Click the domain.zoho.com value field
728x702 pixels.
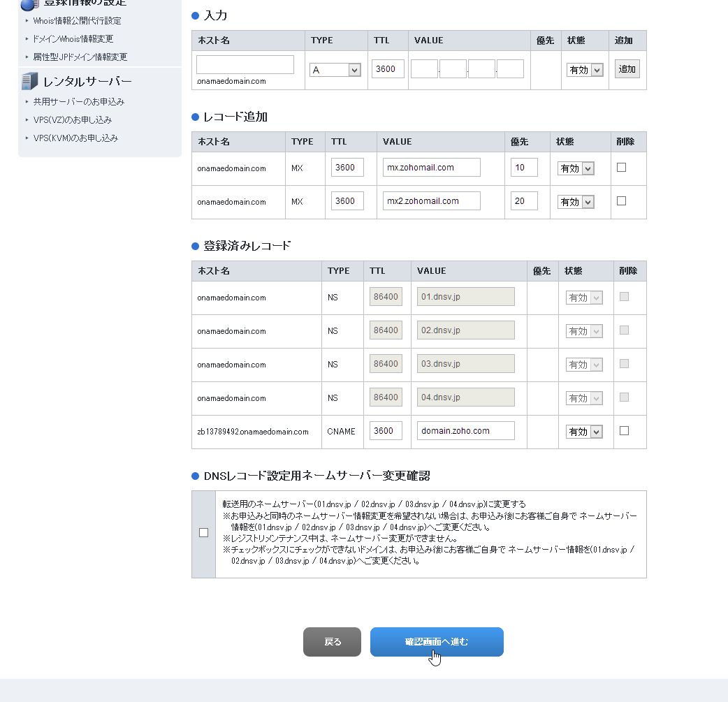[x=466, y=431]
